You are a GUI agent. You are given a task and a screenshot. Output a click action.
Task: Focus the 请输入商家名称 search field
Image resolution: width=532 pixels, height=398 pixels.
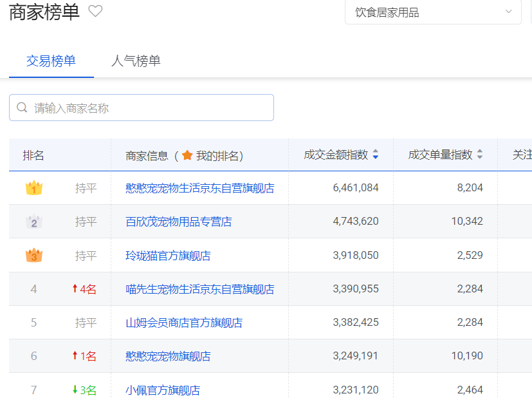142,108
